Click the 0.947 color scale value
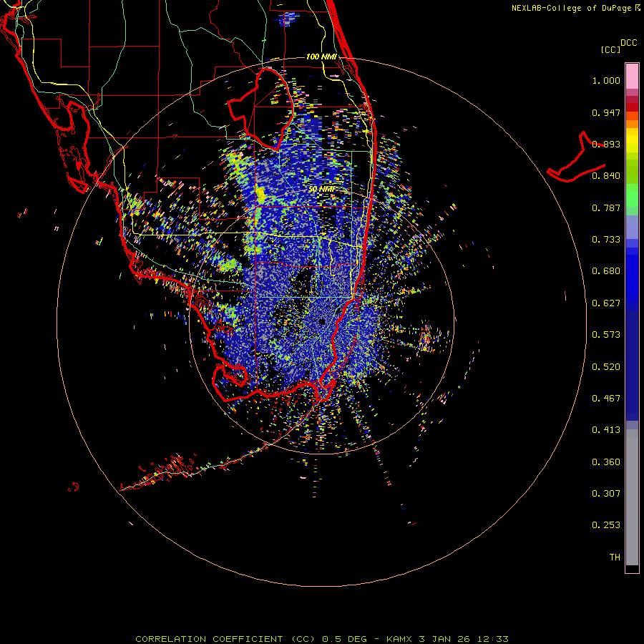 pyautogui.click(x=606, y=112)
